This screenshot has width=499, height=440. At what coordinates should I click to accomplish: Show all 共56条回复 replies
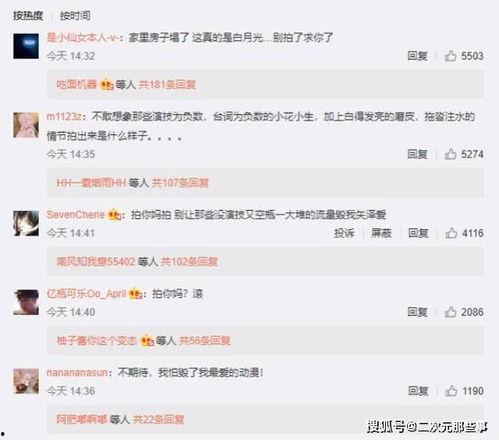click(x=204, y=341)
